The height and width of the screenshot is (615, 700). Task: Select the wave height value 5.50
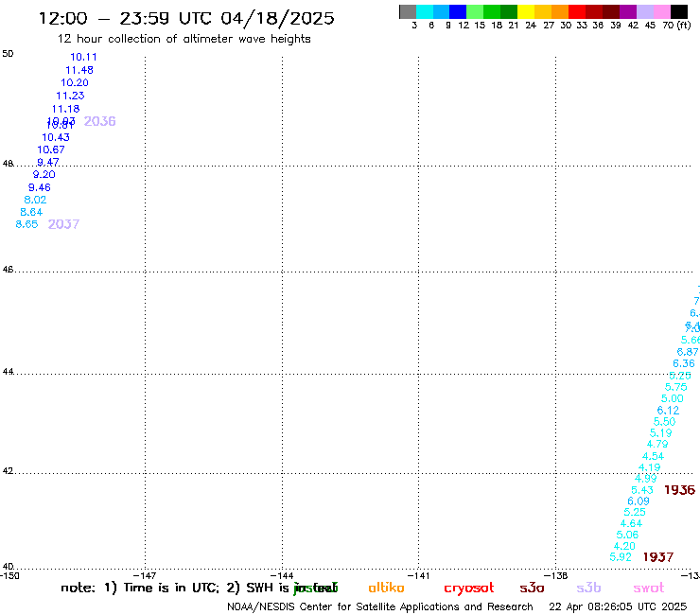click(x=665, y=422)
